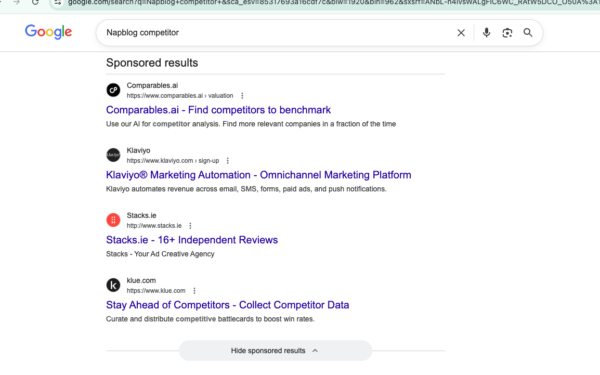The height and width of the screenshot is (375, 600).
Task: Click the Stacks.ie site name
Action: 142,215
